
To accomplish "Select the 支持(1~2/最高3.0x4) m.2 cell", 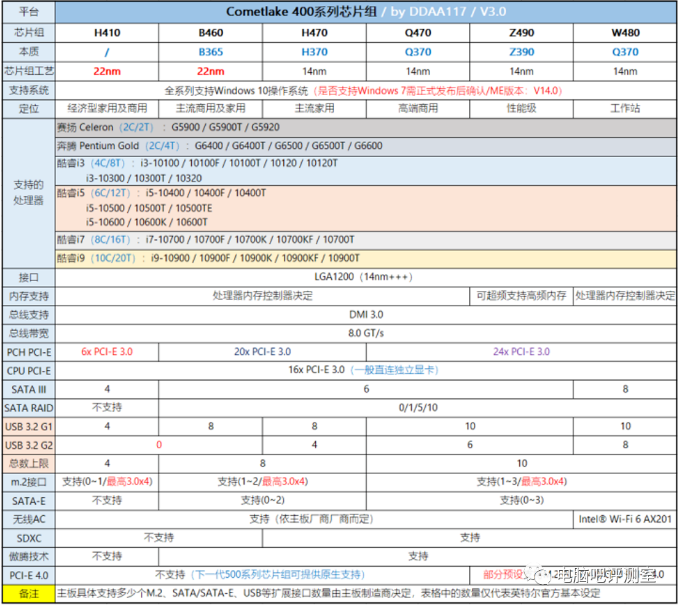I will coord(262,482).
